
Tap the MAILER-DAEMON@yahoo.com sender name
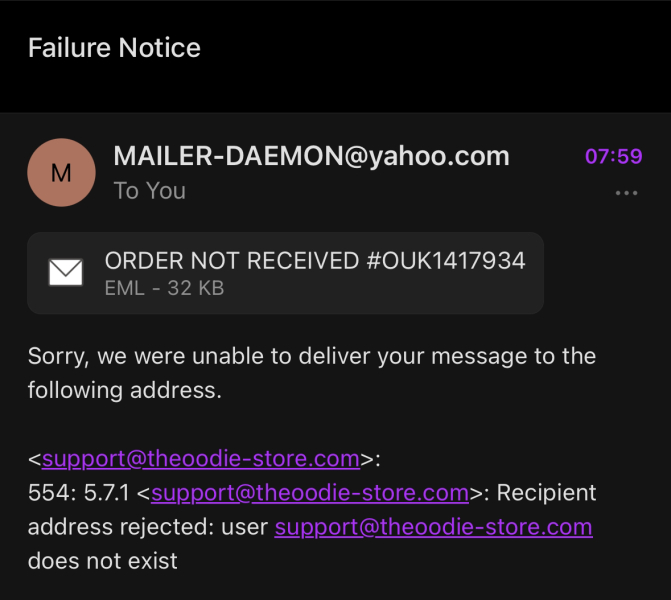click(x=311, y=156)
